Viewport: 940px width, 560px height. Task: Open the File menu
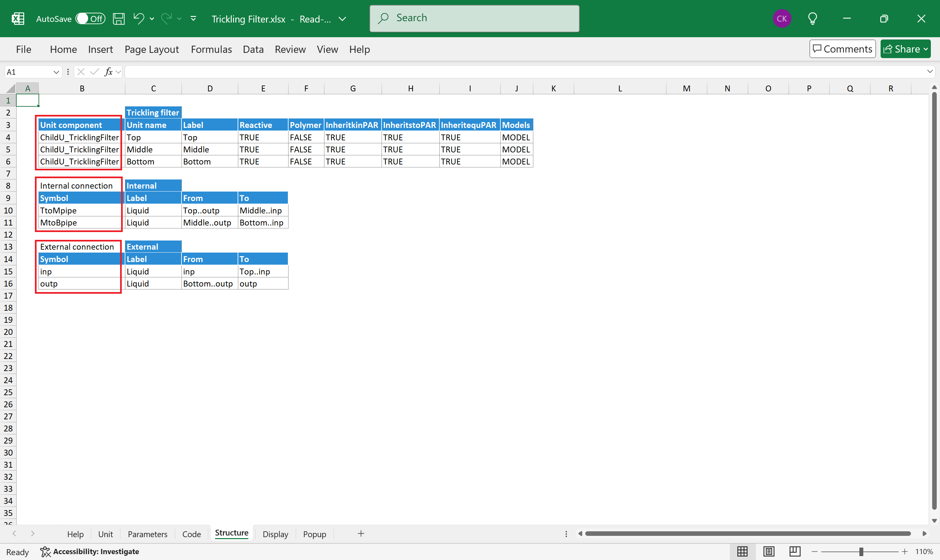click(23, 49)
